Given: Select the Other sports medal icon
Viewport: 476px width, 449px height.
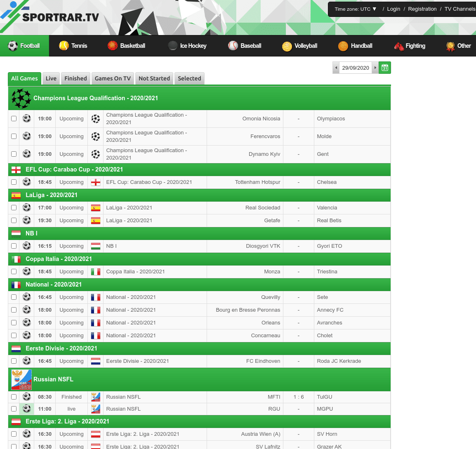Looking at the screenshot, I should (450, 47).
